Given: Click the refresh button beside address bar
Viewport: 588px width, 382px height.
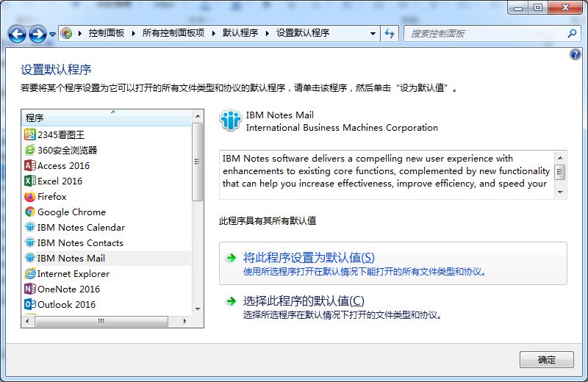Looking at the screenshot, I should pos(390,34).
